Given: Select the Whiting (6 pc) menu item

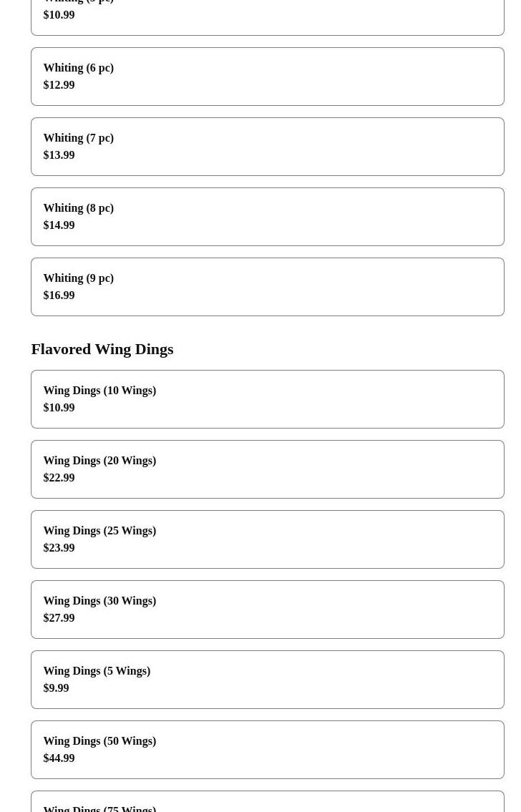Looking at the screenshot, I should pos(267,77).
